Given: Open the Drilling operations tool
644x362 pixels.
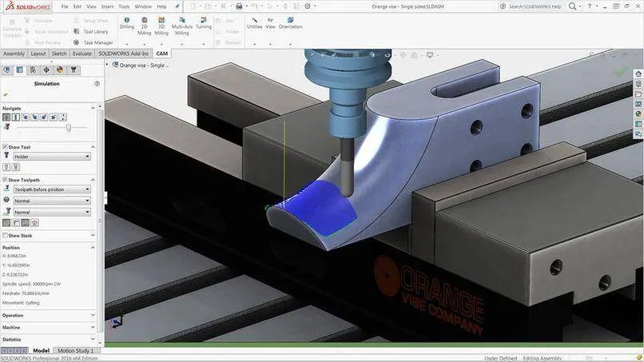Looking at the screenshot, I should click(127, 23).
